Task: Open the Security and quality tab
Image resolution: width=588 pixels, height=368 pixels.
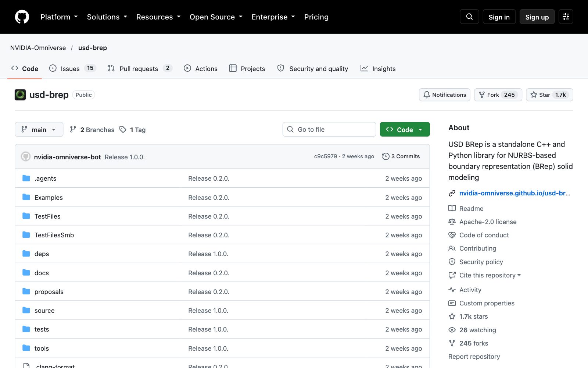Action: point(312,68)
